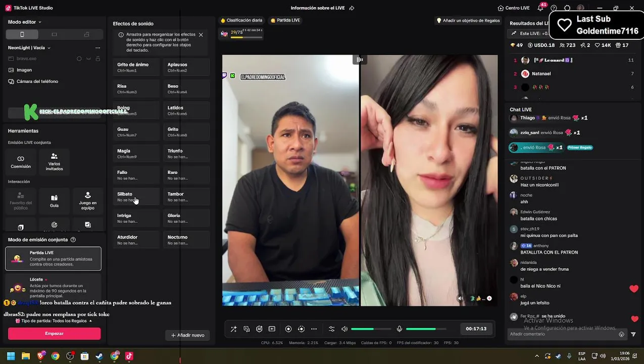Play the Magia sound effect
The image size is (644, 364).
coord(136,154)
